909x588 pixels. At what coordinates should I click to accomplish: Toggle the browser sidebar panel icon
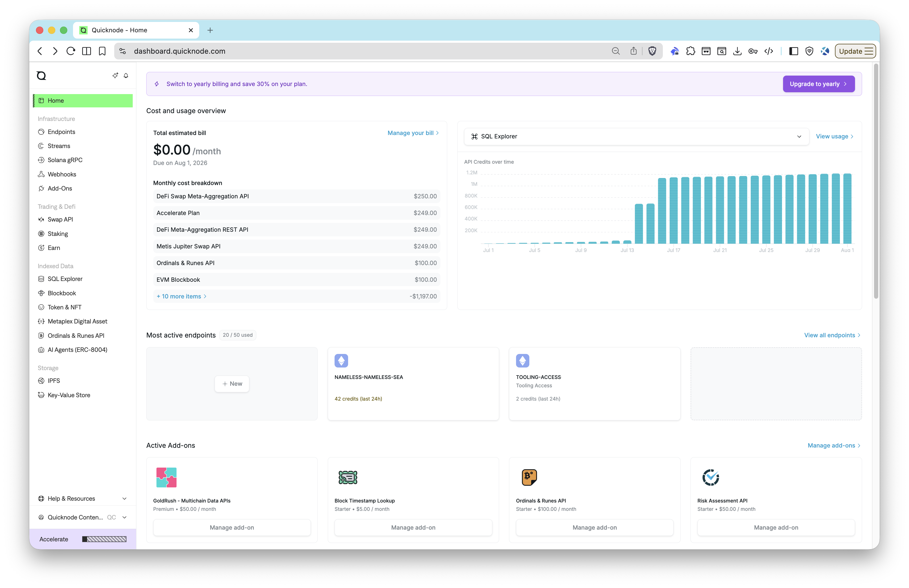click(793, 51)
